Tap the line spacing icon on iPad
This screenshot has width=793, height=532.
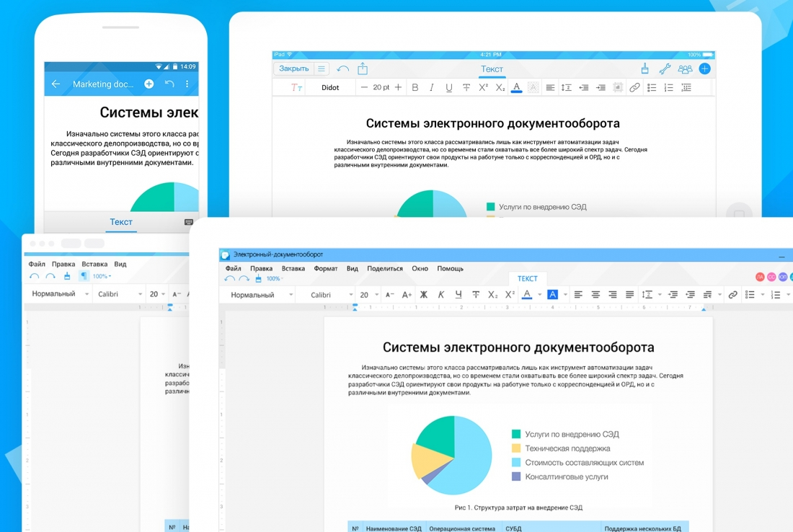[567, 87]
